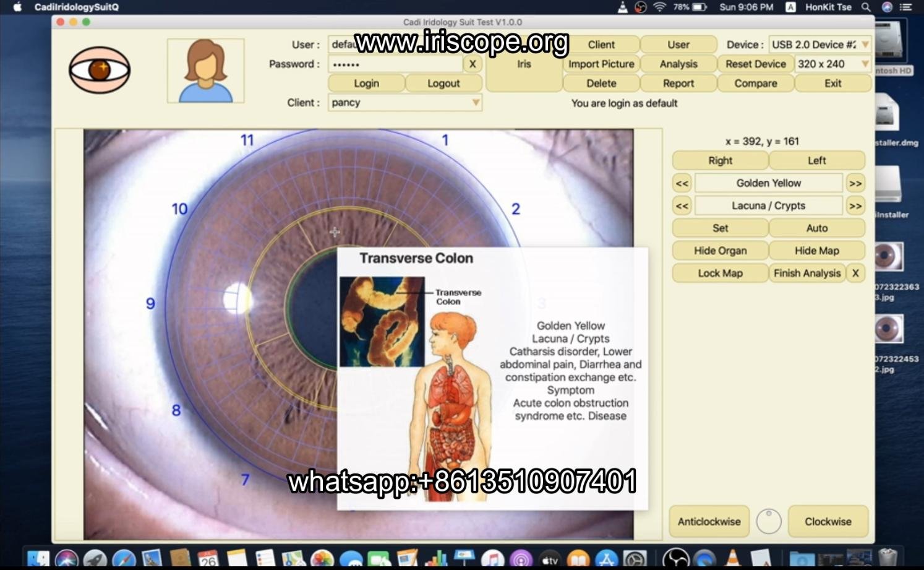Click the Logout button
This screenshot has width=924, height=570.
tap(443, 83)
